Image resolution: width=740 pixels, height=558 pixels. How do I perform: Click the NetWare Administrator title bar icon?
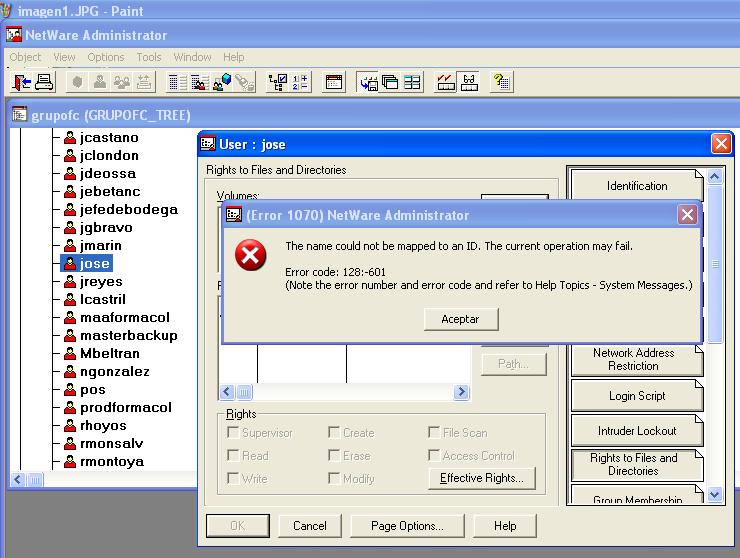tap(14, 34)
